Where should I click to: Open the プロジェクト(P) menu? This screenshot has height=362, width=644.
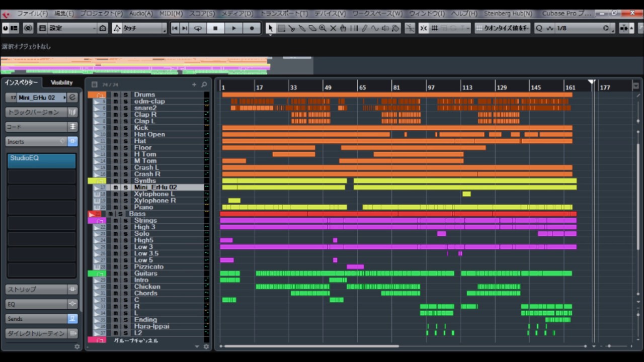[x=101, y=14]
